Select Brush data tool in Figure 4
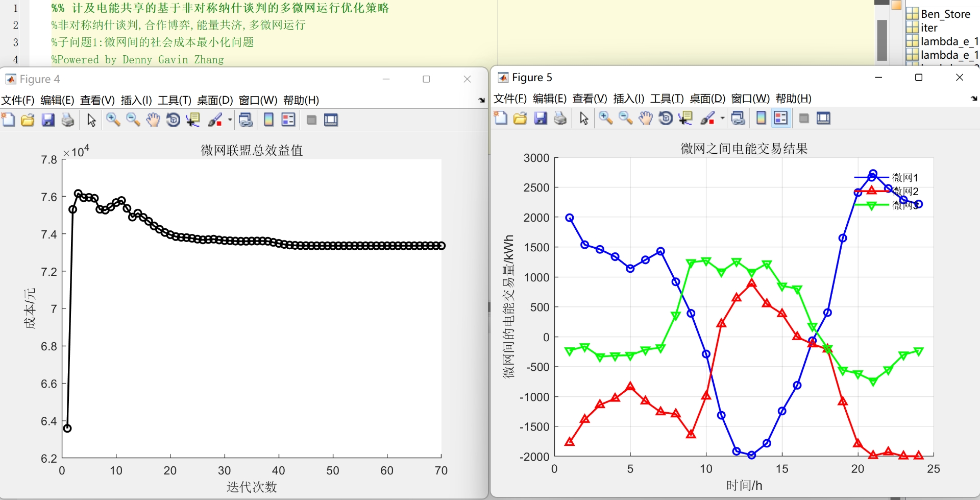Viewport: 980px width, 500px height. pos(215,120)
